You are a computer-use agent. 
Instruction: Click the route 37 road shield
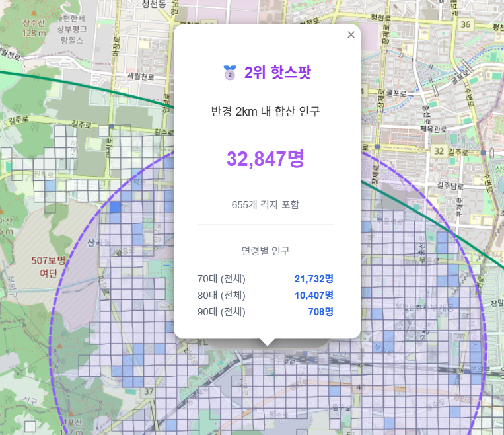tap(149, 391)
